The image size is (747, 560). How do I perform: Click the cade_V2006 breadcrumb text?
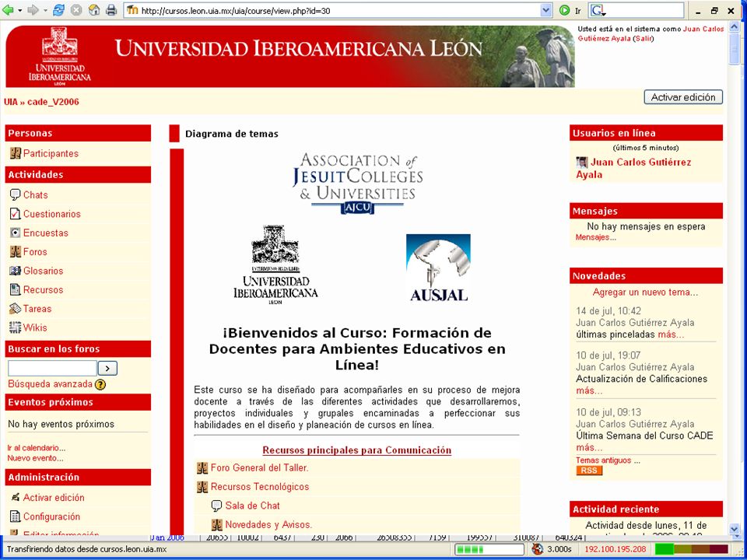tap(53, 102)
